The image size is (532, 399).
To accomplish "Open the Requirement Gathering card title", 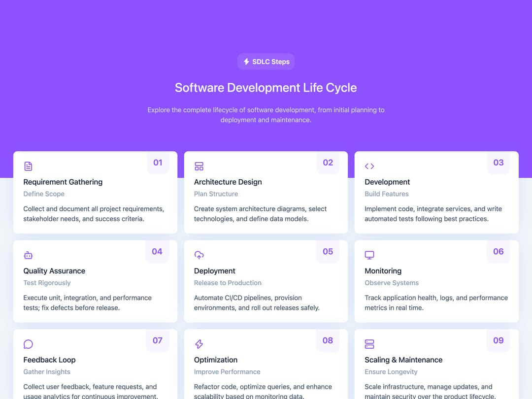I will [63, 182].
